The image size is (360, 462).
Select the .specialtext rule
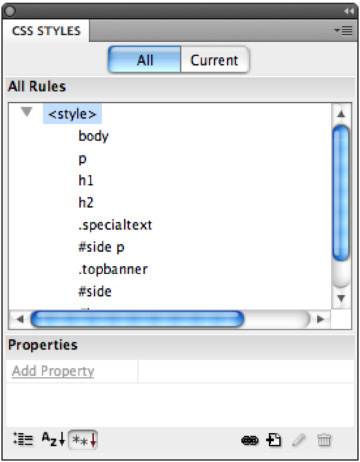click(115, 225)
